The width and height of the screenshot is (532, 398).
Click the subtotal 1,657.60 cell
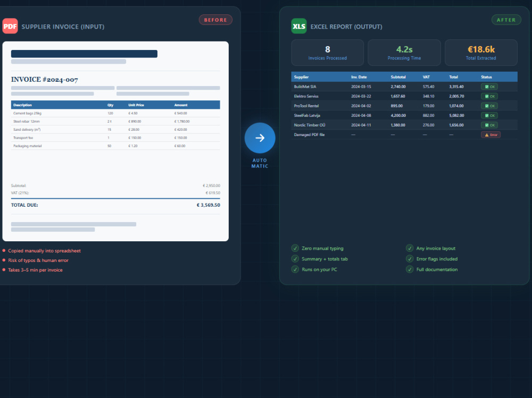398,96
